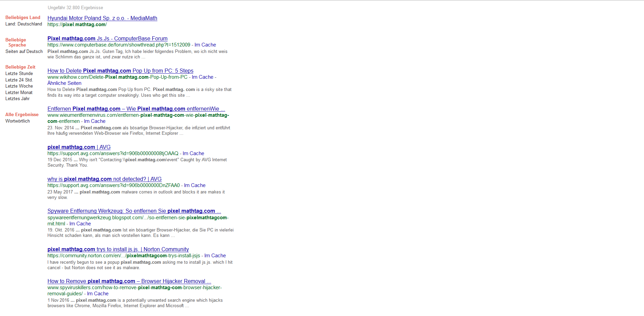Image resolution: width=644 pixels, height=316 pixels.
Task: Click the 'Guten Tag, Ich habe leider' snippet
Action: click(137, 54)
